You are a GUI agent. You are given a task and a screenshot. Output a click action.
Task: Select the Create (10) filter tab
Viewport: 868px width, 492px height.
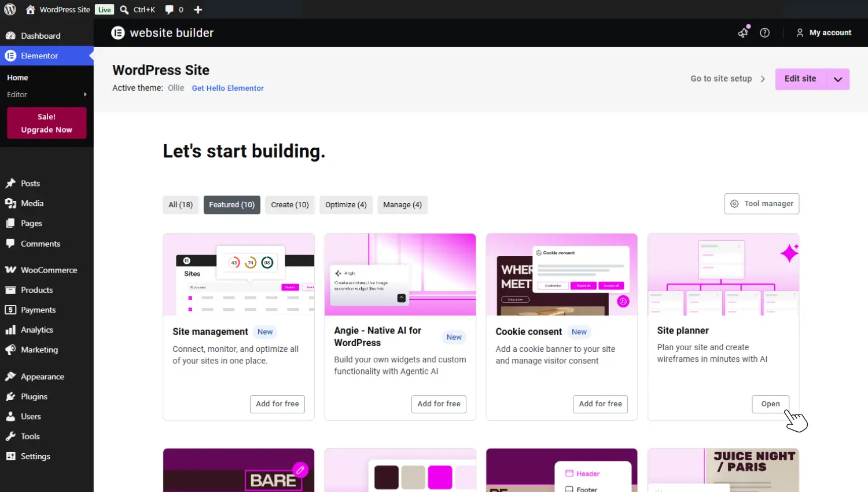(290, 205)
